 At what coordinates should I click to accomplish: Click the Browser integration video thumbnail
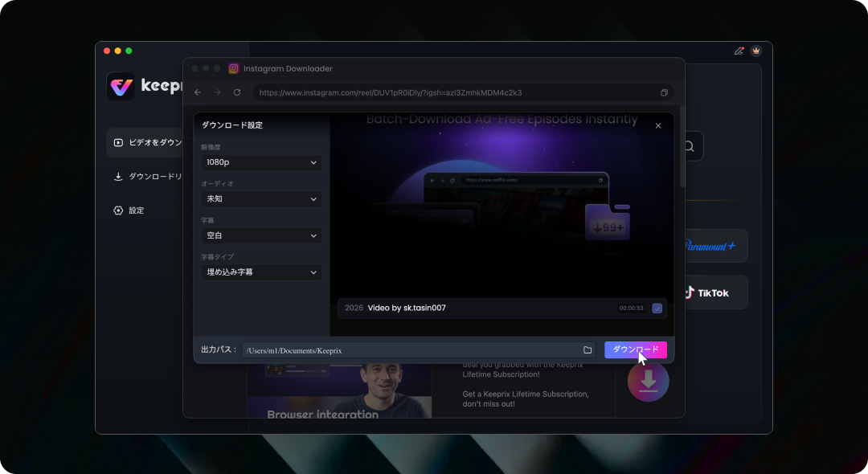(x=339, y=390)
